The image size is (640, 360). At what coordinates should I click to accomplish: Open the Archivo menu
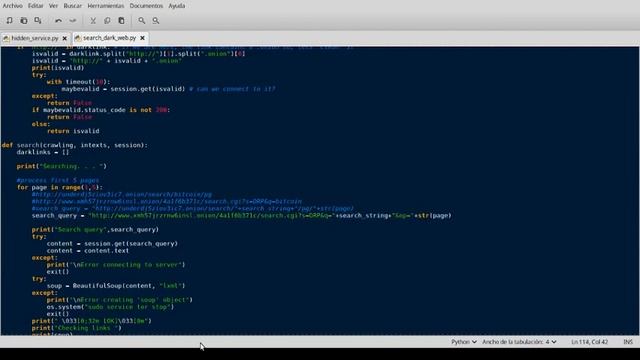[13, 6]
